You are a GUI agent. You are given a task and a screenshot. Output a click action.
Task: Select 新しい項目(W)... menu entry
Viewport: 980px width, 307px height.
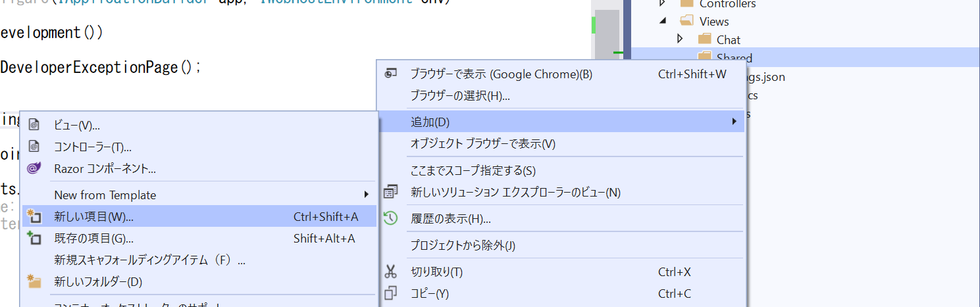[199, 217]
